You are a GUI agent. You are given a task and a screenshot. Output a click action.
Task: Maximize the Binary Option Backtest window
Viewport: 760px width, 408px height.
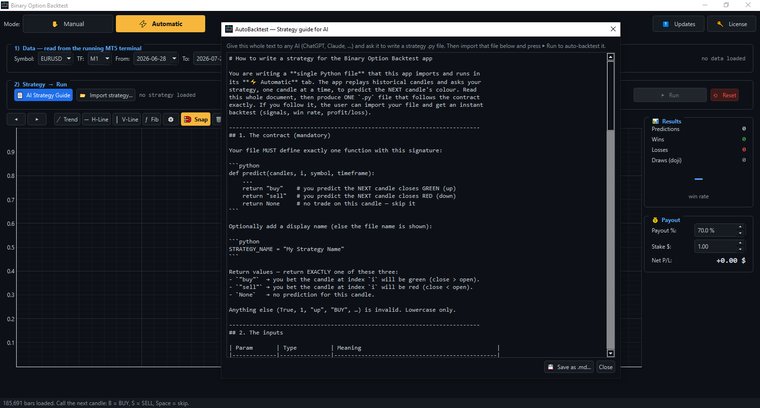[x=726, y=5]
